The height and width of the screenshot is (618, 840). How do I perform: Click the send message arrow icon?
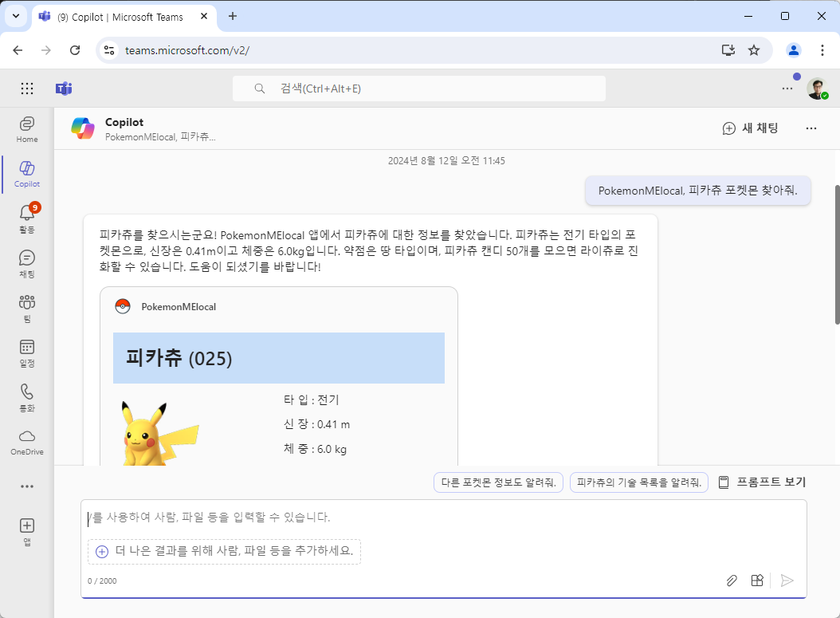(x=787, y=581)
